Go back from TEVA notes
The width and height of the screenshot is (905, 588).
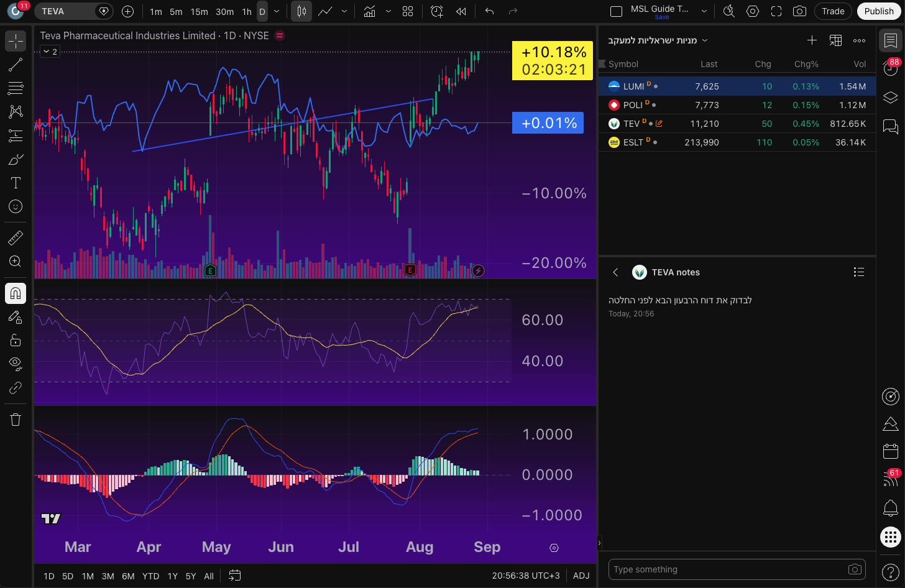[615, 272]
